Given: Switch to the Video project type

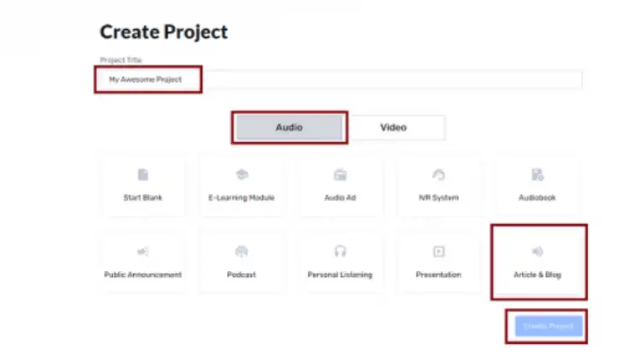Looking at the screenshot, I should [x=394, y=127].
